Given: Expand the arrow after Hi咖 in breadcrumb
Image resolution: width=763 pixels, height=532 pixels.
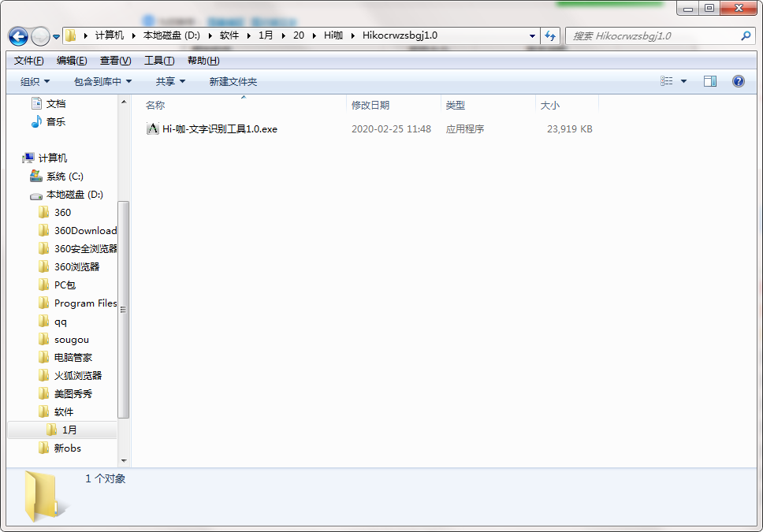Looking at the screenshot, I should pos(353,35).
